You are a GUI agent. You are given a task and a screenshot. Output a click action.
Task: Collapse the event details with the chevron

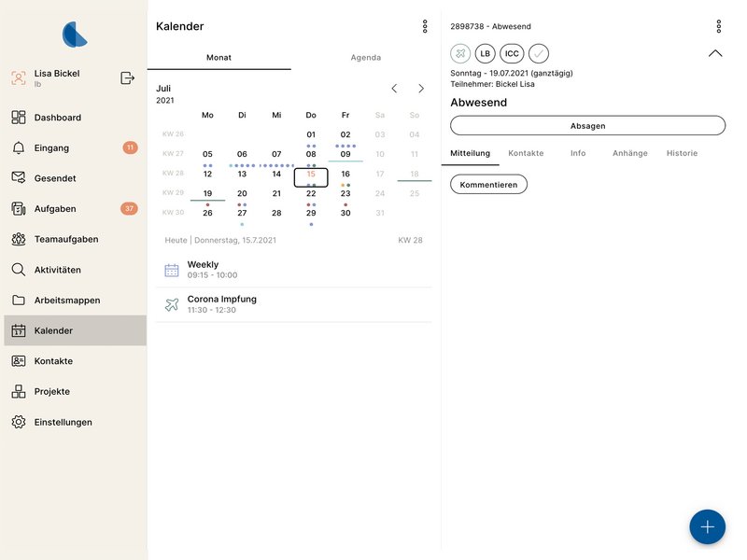[717, 53]
